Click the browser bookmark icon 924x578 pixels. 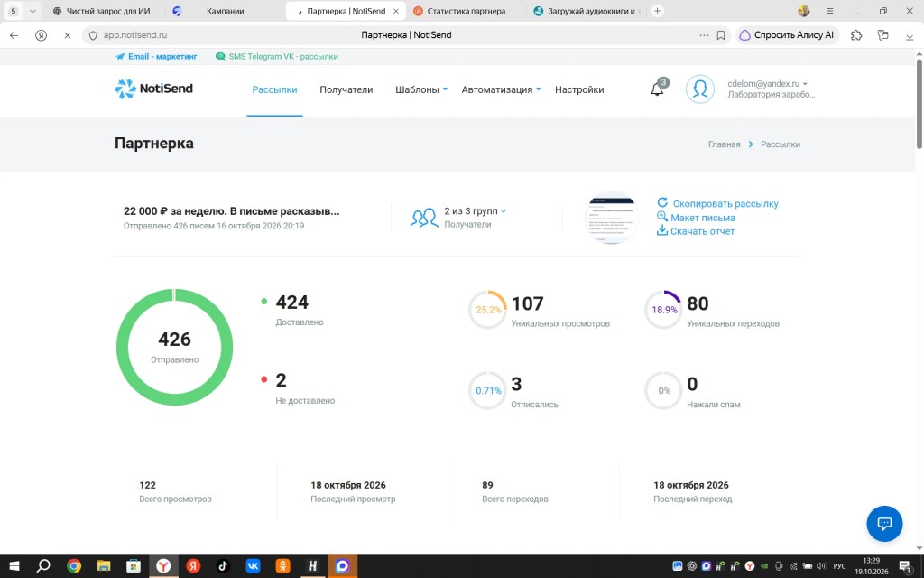(x=721, y=35)
